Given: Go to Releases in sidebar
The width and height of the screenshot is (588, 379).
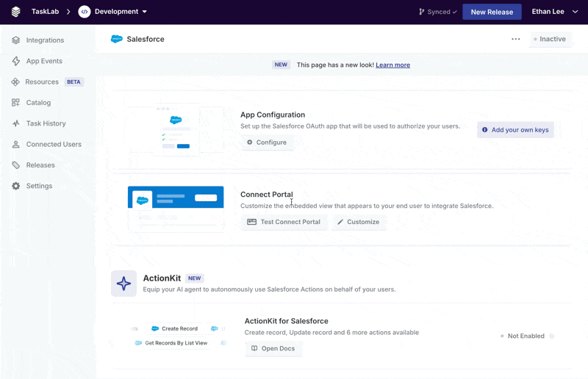Looking at the screenshot, I should pos(40,165).
